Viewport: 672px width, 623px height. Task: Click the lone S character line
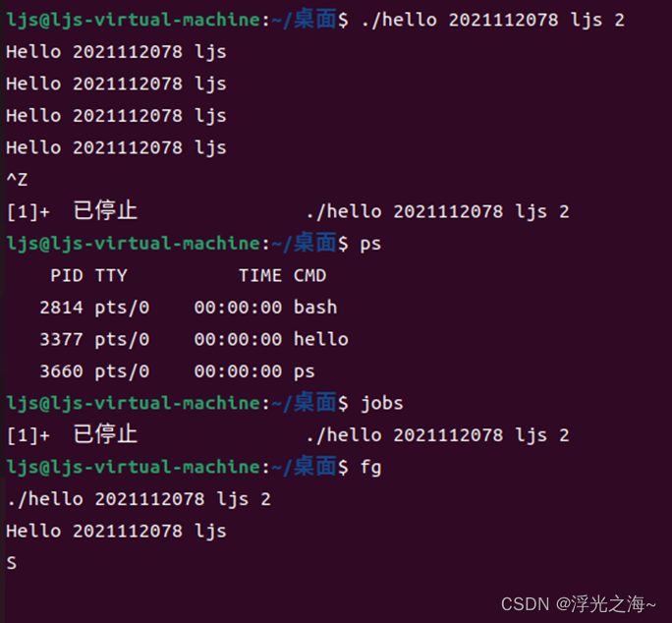coord(12,563)
